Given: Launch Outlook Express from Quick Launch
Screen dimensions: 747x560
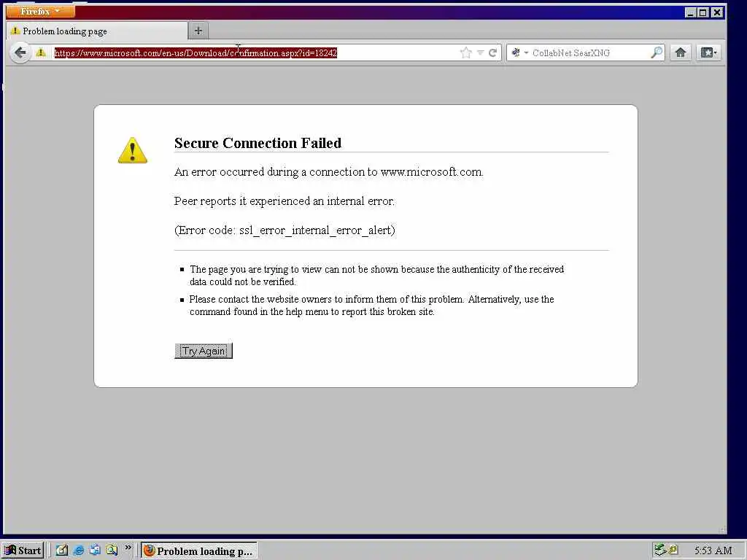Looking at the screenshot, I should 95,551.
